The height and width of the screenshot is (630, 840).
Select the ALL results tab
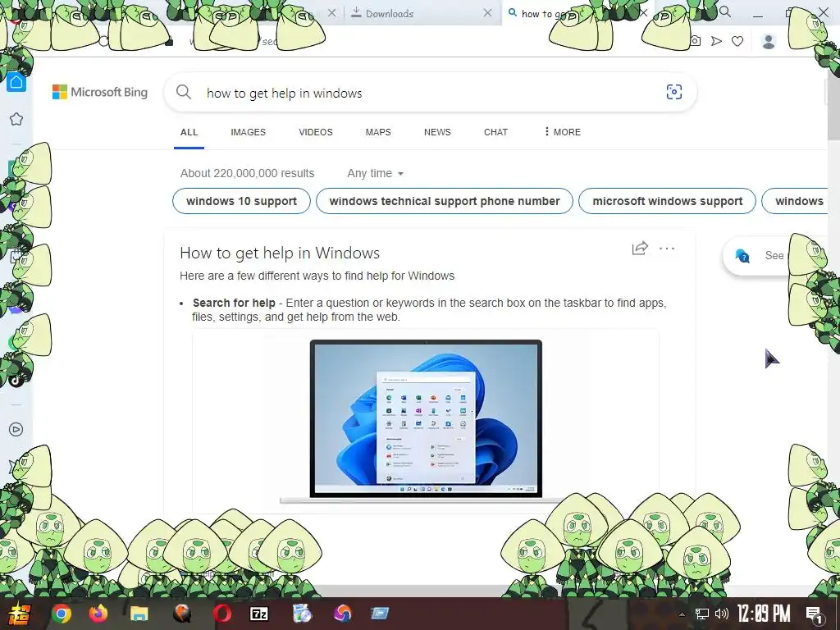pos(189,132)
